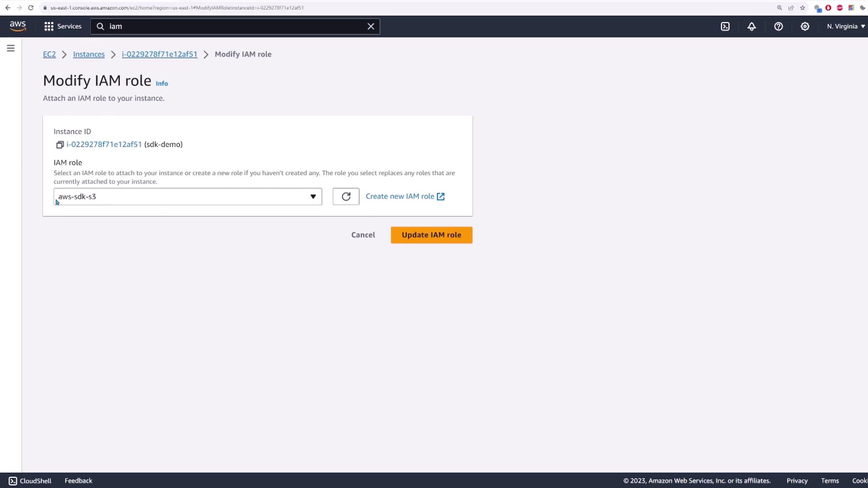The image size is (868, 488).
Task: Open the help question mark icon
Action: (x=778, y=26)
